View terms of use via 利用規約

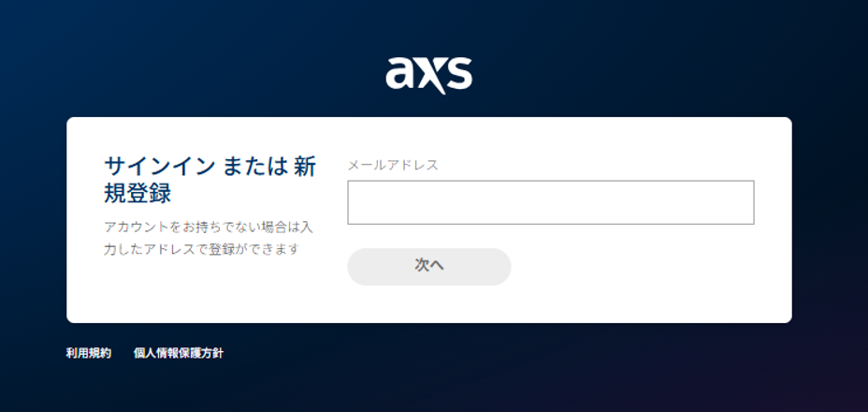[x=89, y=353]
